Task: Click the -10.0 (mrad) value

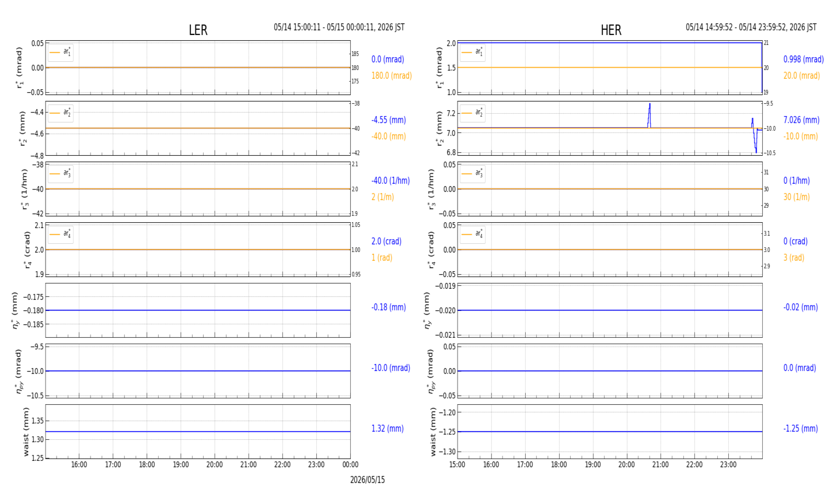Action: [x=390, y=368]
